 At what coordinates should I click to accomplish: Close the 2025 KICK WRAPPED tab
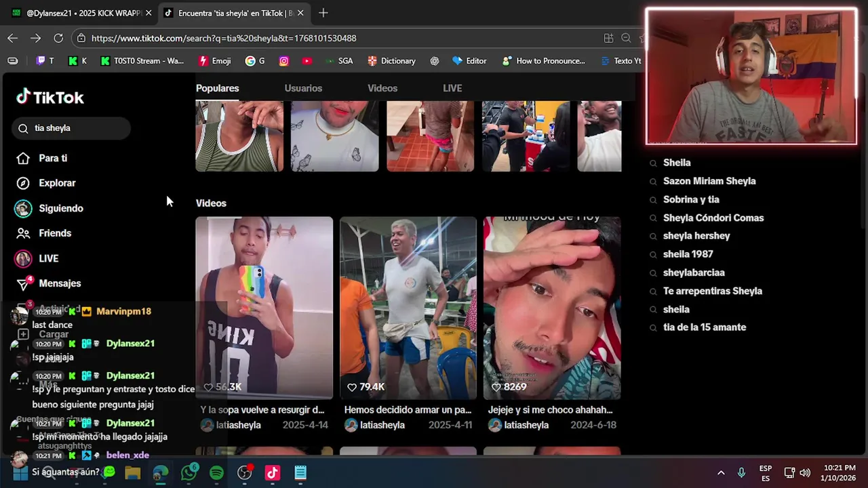click(149, 13)
